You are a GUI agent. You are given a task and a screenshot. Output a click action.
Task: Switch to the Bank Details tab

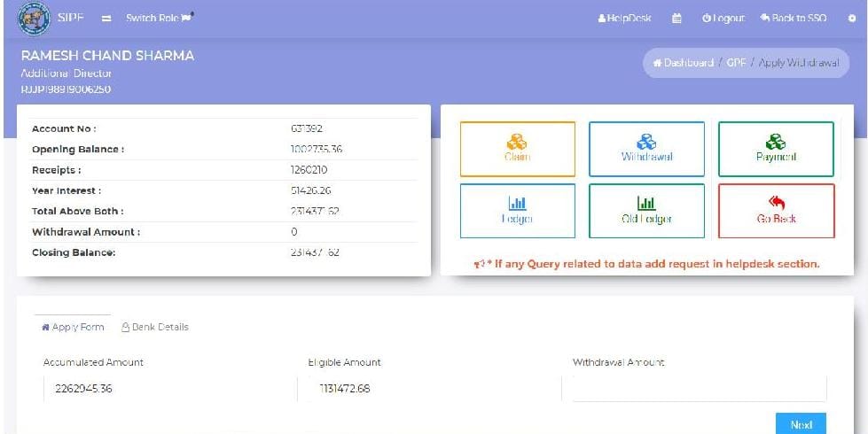pos(155,327)
